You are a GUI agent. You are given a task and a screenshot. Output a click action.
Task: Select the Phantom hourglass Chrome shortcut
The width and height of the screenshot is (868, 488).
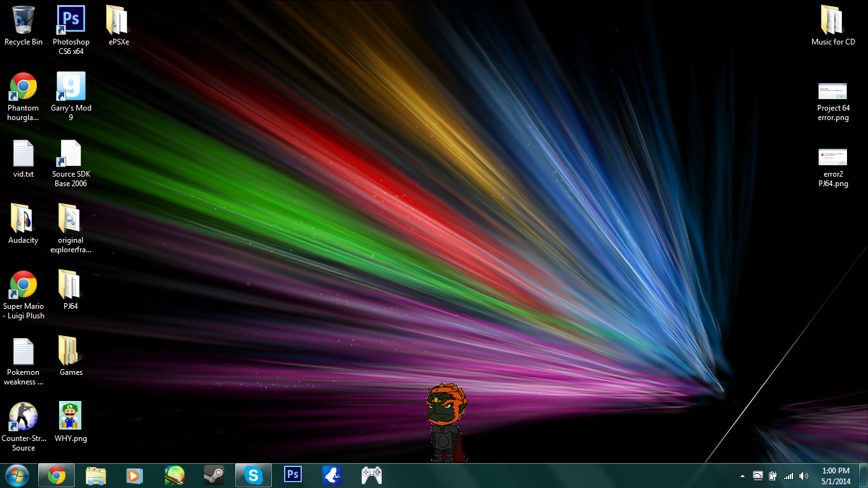[24, 97]
